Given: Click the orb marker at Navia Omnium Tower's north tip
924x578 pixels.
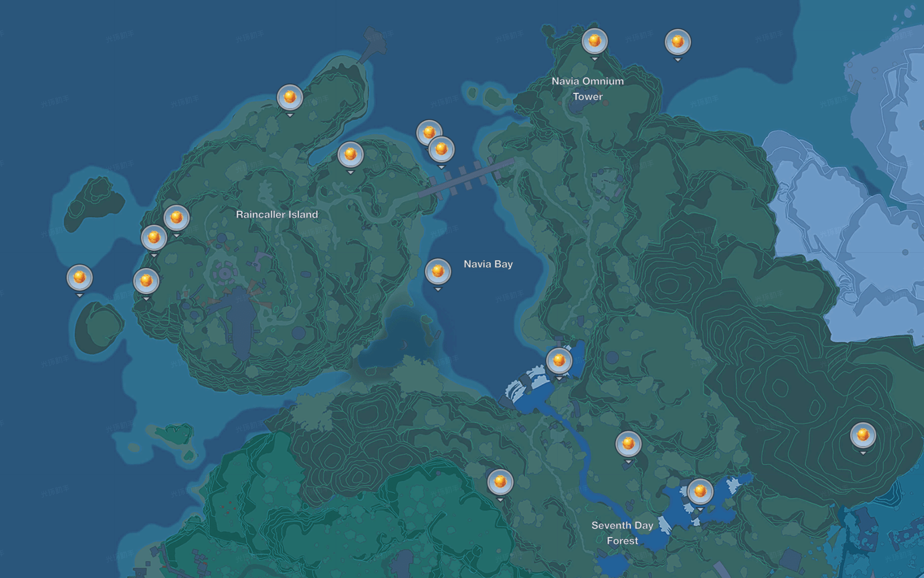Looking at the screenshot, I should click(x=595, y=41).
